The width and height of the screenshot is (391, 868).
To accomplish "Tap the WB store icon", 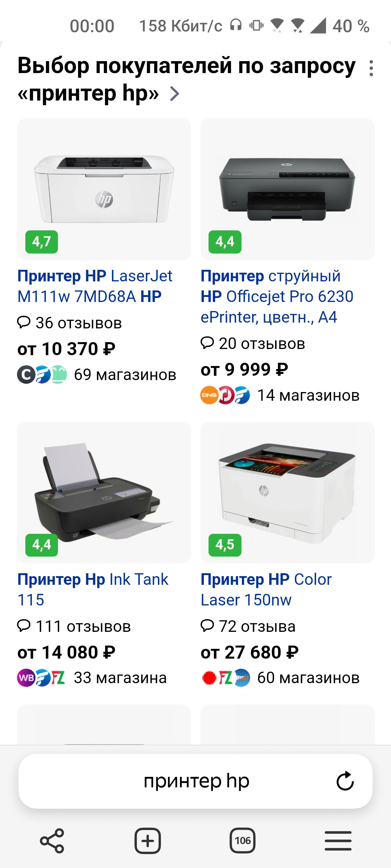I will (26, 678).
